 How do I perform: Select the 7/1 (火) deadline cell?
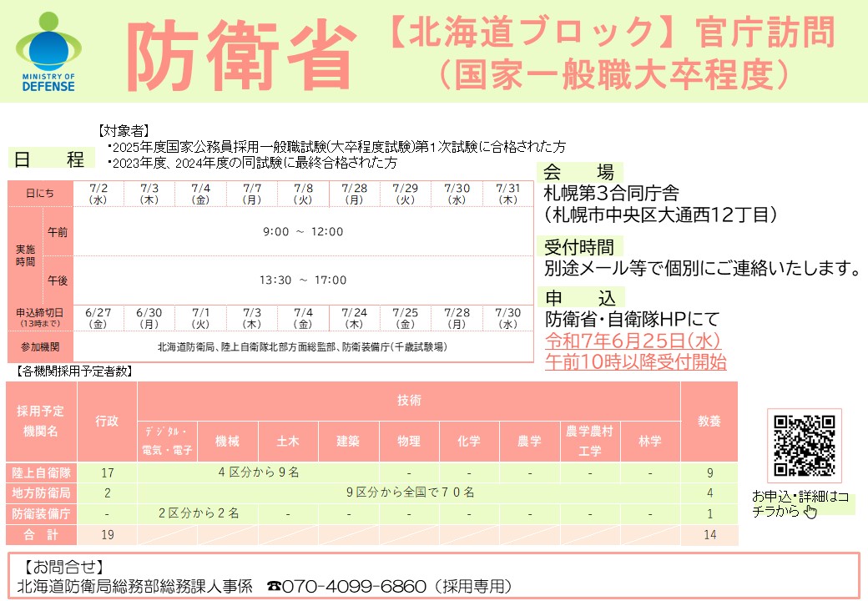coord(200,318)
